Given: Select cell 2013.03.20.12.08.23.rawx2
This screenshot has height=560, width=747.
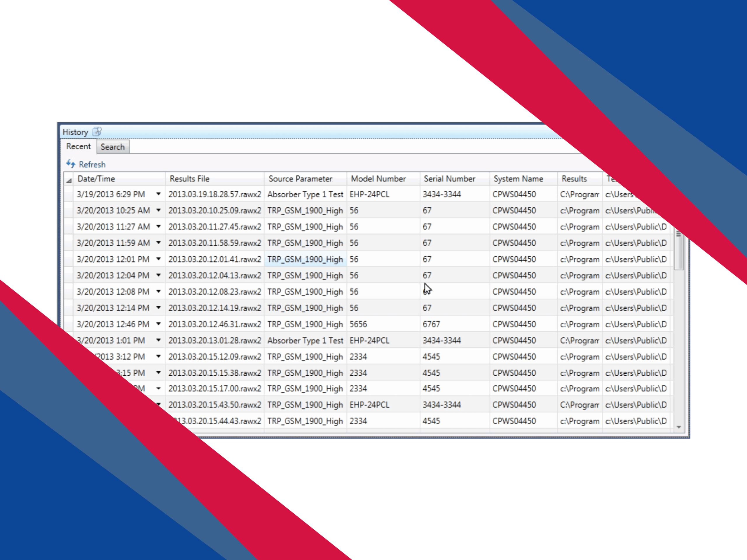Looking at the screenshot, I should pyautogui.click(x=215, y=292).
